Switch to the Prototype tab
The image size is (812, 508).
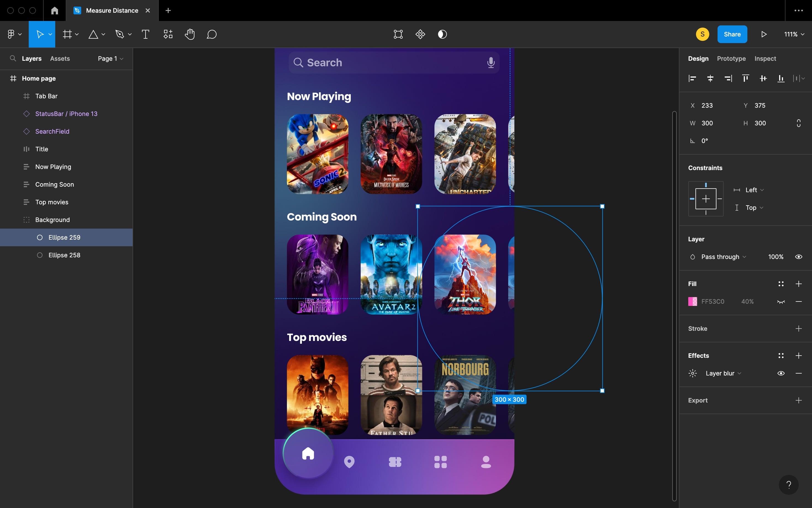coord(731,59)
